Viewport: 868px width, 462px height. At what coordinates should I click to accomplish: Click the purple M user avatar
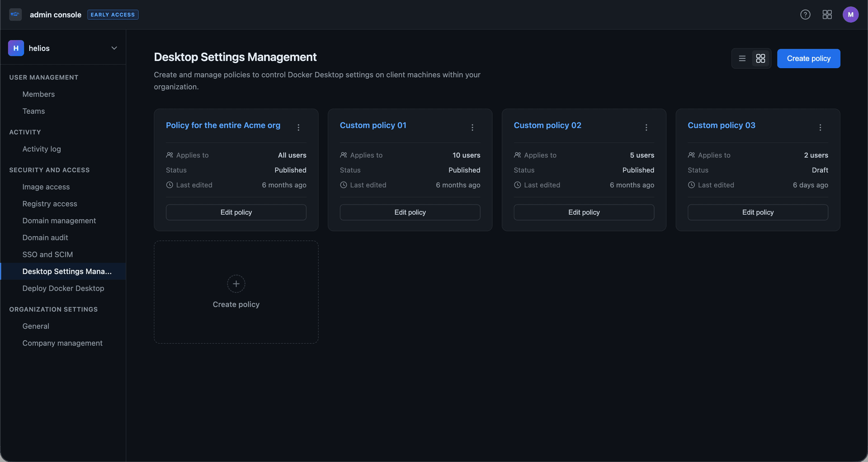click(850, 14)
